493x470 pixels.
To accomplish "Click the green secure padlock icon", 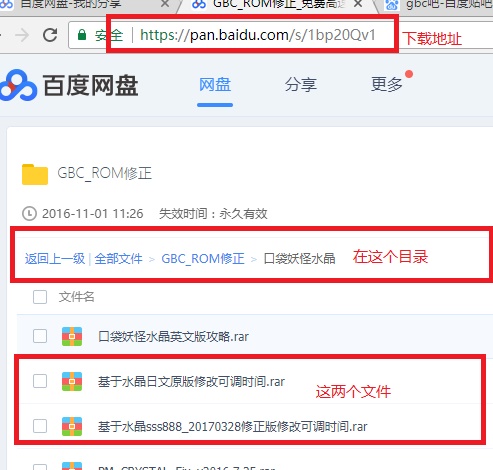I will (82, 35).
